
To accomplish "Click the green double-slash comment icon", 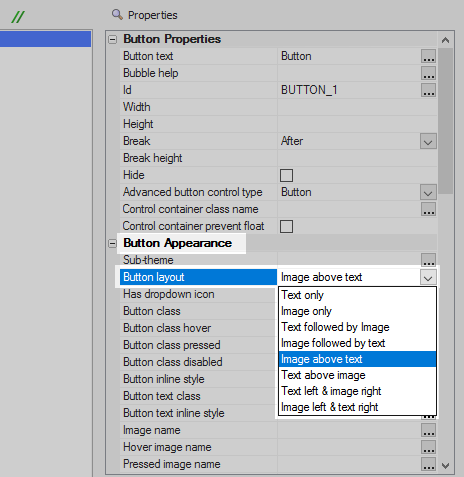I will (x=18, y=17).
